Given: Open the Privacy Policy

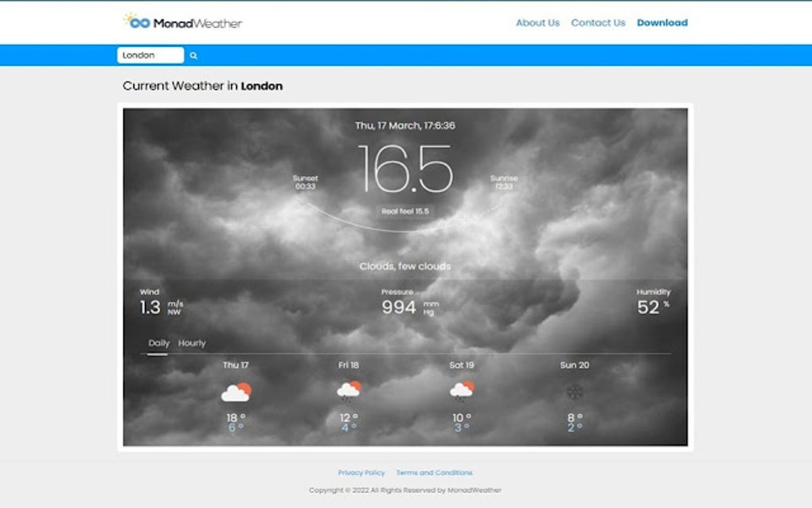Looking at the screenshot, I should pyautogui.click(x=361, y=472).
